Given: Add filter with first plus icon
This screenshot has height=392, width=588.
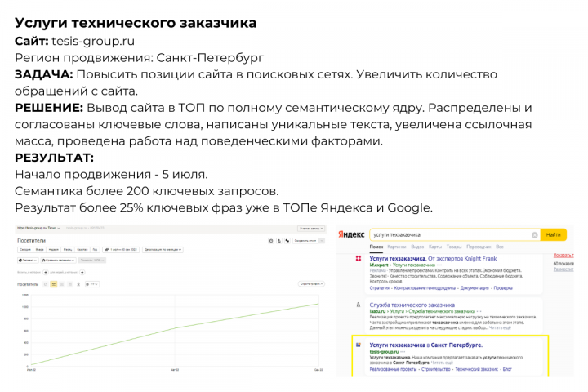Looking at the screenshot, I should pos(46,272).
